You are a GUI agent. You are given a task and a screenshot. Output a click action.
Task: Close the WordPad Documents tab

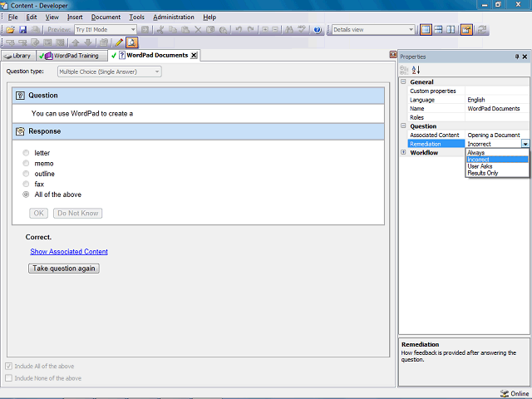pos(194,56)
